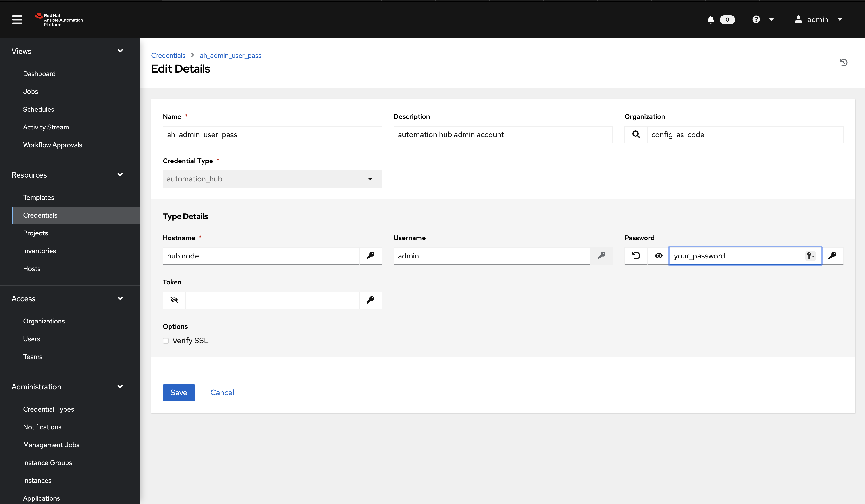Image resolution: width=865 pixels, height=504 pixels.
Task: Select the Templates menu item
Action: (39, 197)
